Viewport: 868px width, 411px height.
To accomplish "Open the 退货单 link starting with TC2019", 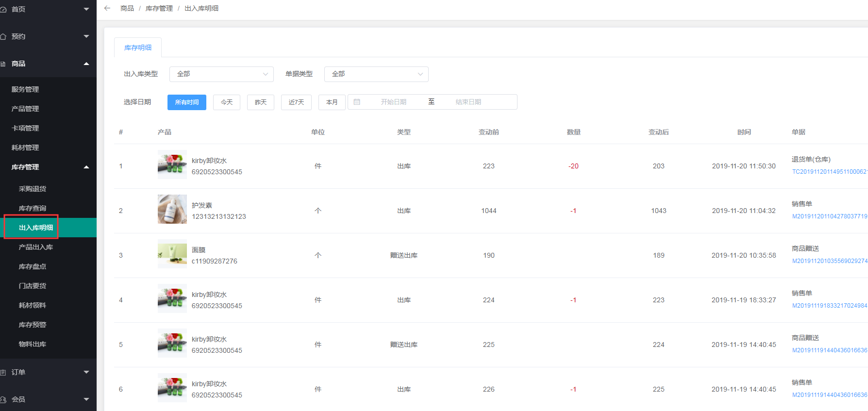I will click(829, 172).
